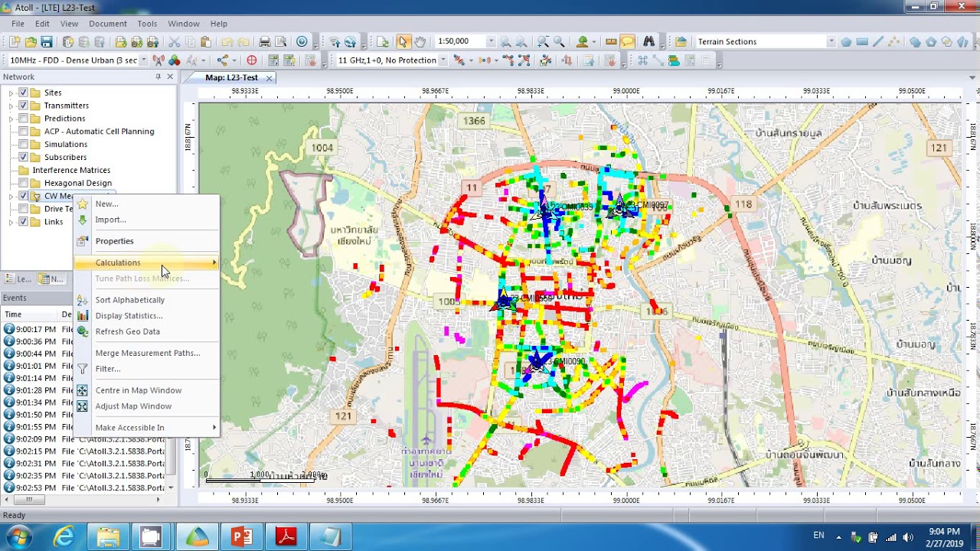Choose Merge Measurement Paths menu entry
Screen dimensions: 980x551
pos(146,353)
